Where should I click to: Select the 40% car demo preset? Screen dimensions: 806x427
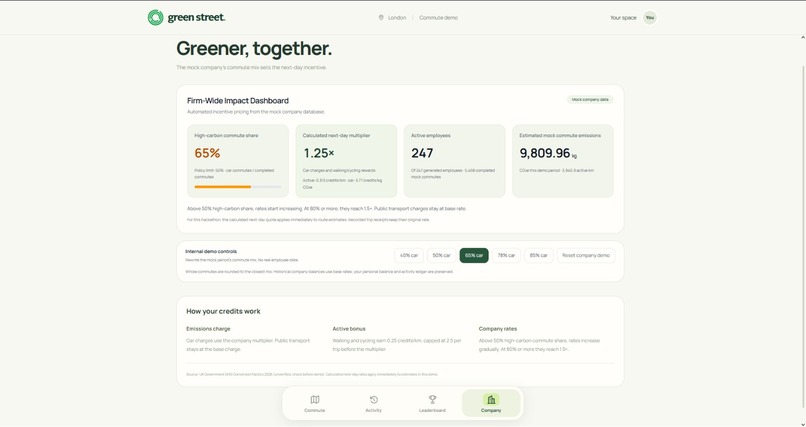tap(409, 255)
